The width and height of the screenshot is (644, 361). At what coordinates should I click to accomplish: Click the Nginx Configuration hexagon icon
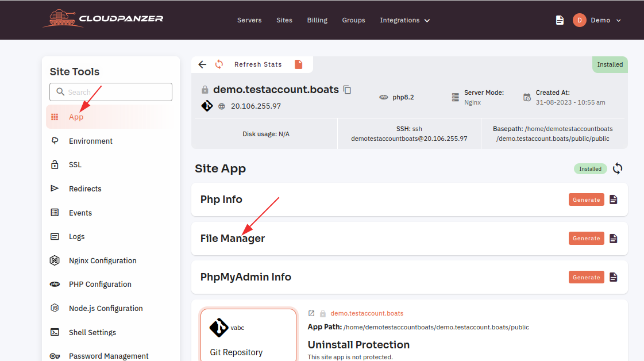coord(55,260)
